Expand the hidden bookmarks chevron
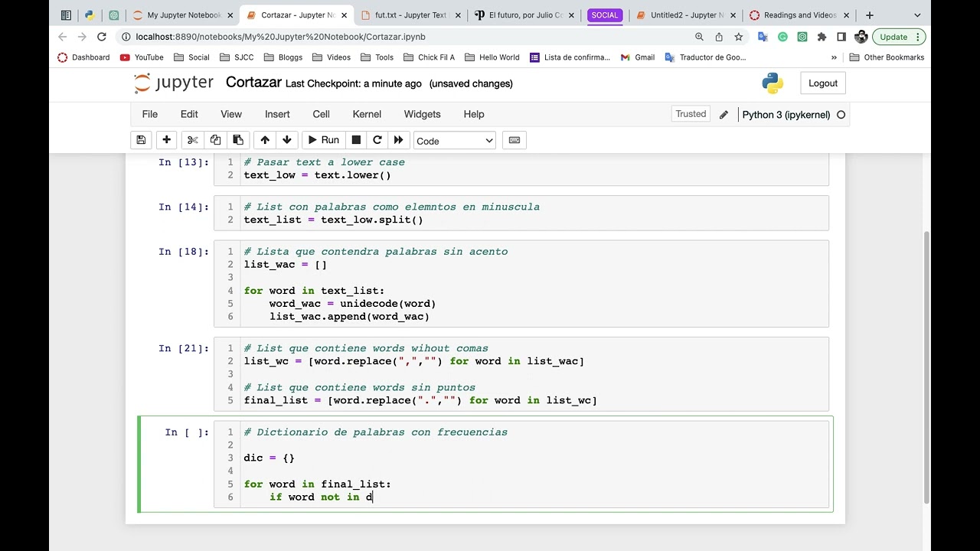The height and width of the screenshot is (551, 980). tap(834, 57)
